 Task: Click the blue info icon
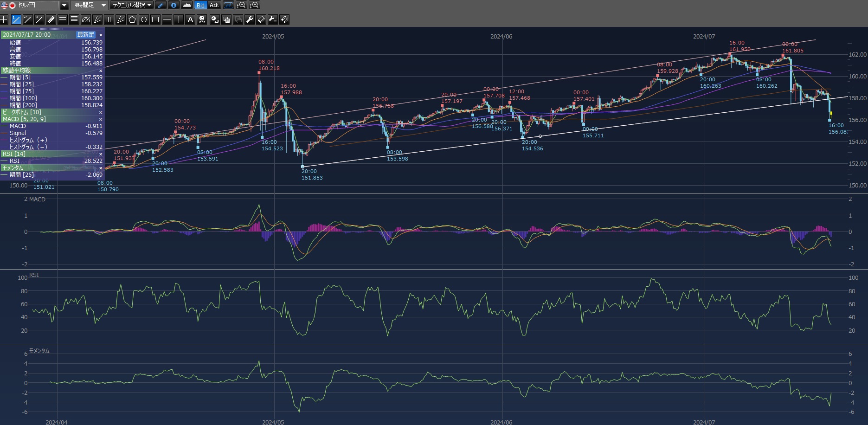pos(174,5)
